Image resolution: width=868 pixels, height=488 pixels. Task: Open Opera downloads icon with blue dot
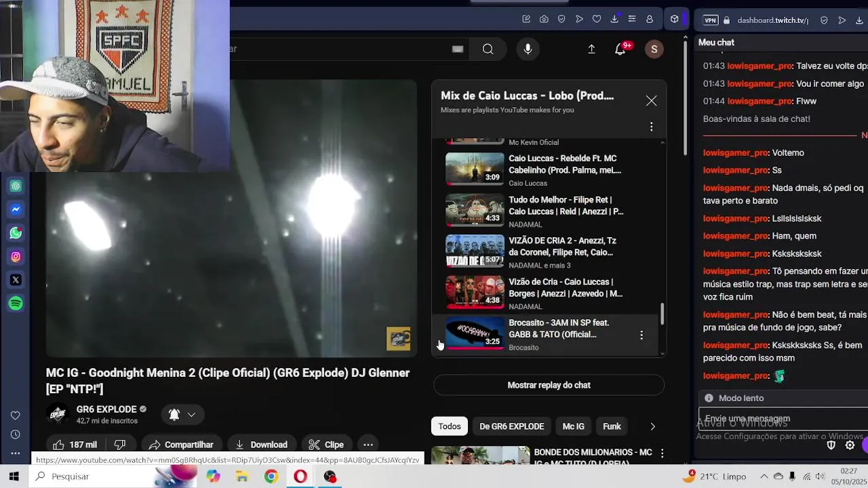tap(614, 19)
